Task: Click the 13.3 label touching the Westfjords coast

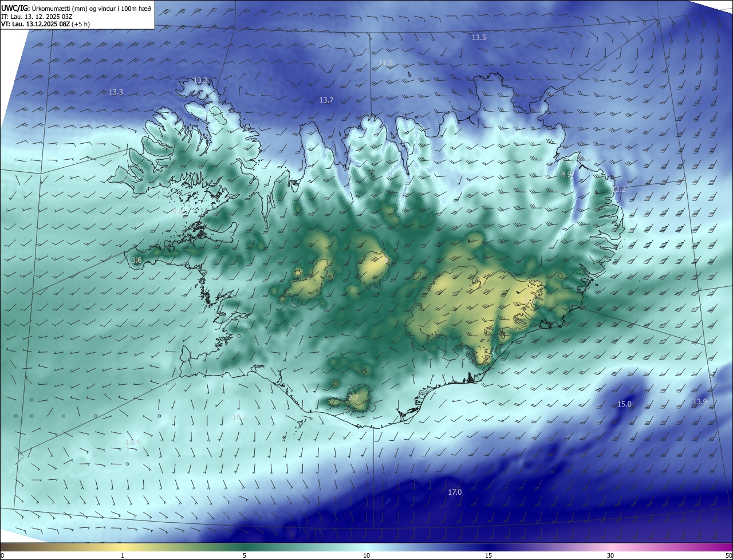Action: pyautogui.click(x=201, y=81)
